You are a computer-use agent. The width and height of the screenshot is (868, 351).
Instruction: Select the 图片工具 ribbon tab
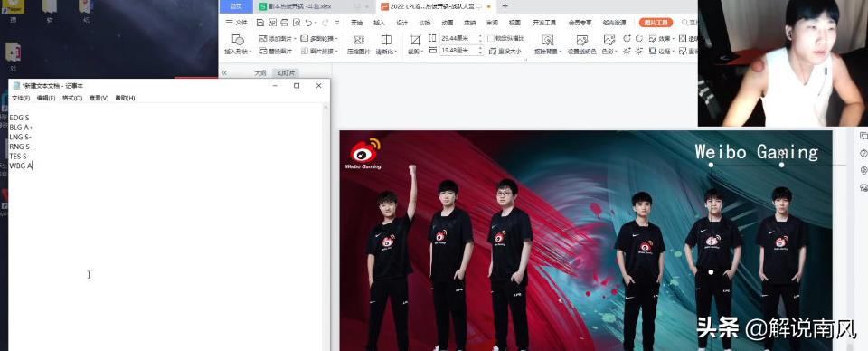656,23
